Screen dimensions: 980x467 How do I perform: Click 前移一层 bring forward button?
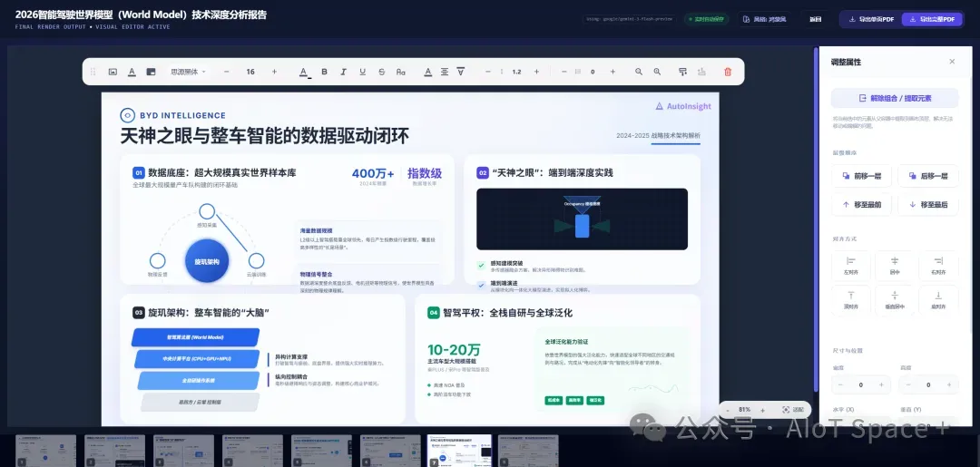[861, 176]
